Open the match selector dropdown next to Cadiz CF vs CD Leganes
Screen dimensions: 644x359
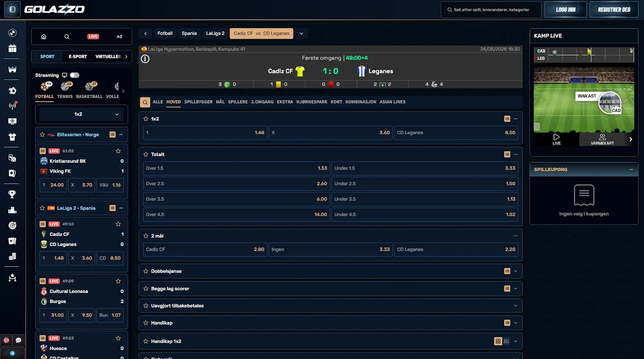pos(301,33)
